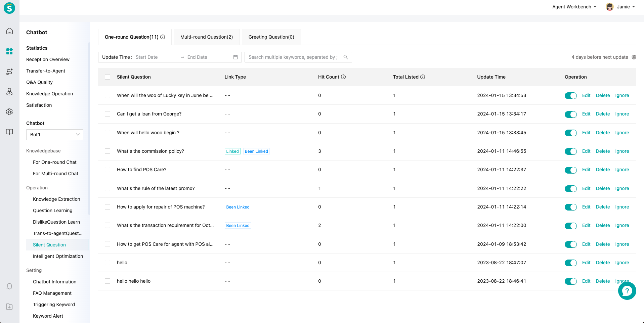Toggle switch for 'What's the rule of the latest promo?'
Screen dimensions: 644x323
(x=570, y=189)
